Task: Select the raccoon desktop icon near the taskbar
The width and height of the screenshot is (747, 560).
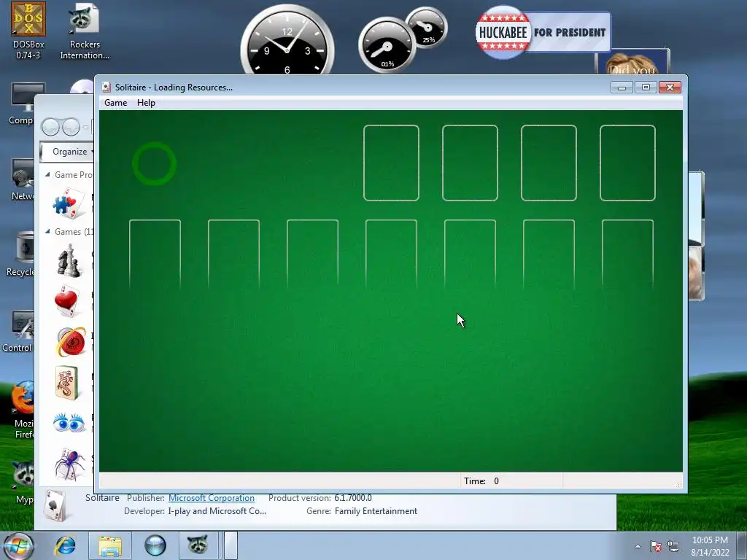Action: point(23,482)
